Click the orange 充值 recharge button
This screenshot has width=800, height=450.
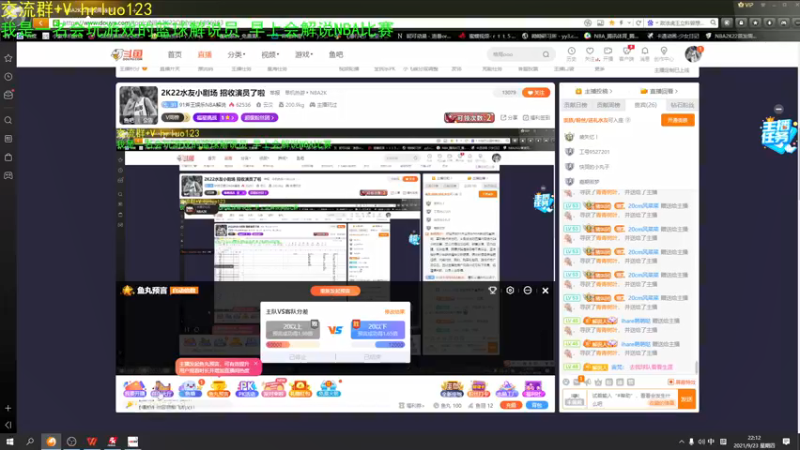pyautogui.click(x=511, y=405)
